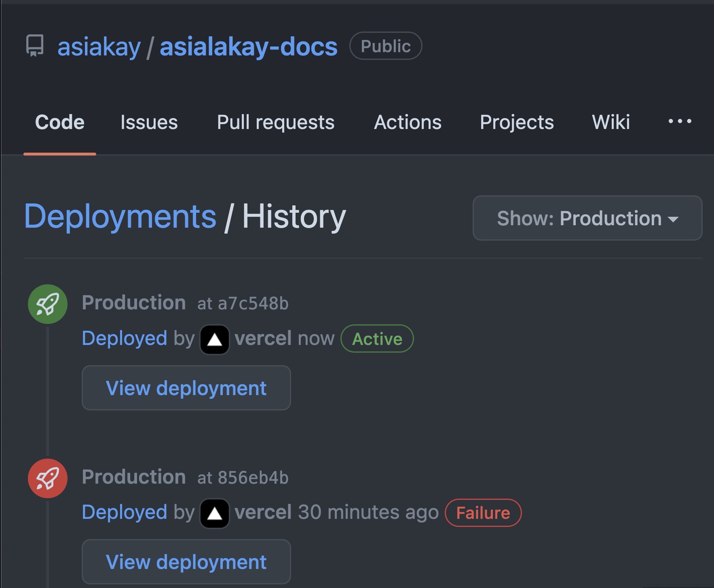Click the red Failure status badge
This screenshot has width=714, height=588.
(x=483, y=513)
